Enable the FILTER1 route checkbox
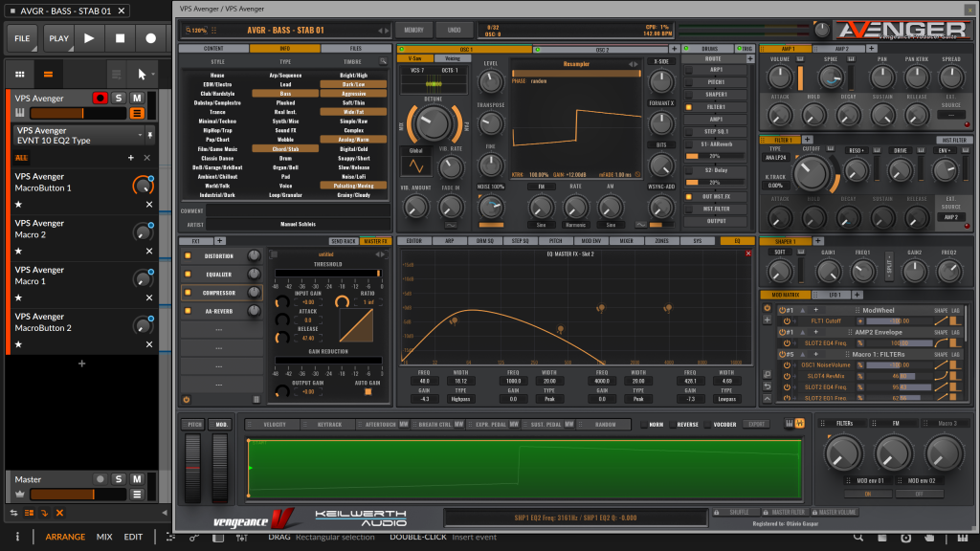Image resolution: width=980 pixels, height=551 pixels. click(x=689, y=107)
